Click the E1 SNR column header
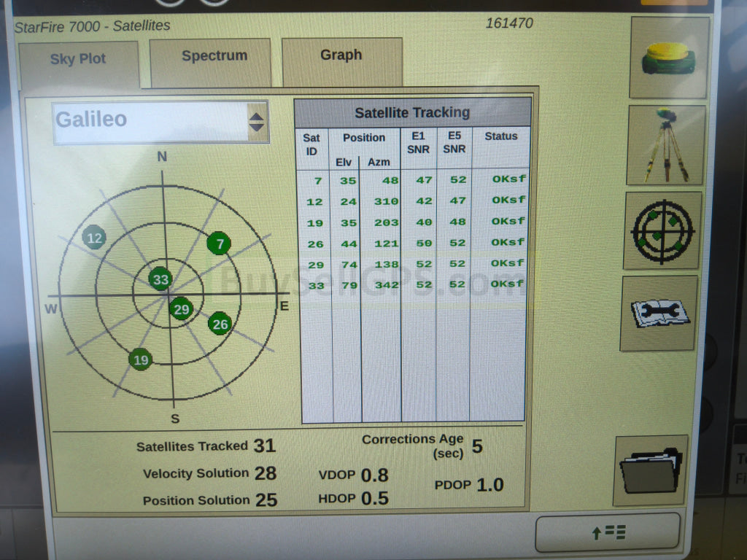 coord(418,143)
